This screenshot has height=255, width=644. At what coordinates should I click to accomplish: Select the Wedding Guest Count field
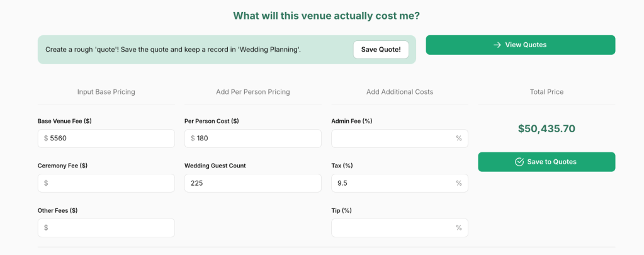point(252,183)
